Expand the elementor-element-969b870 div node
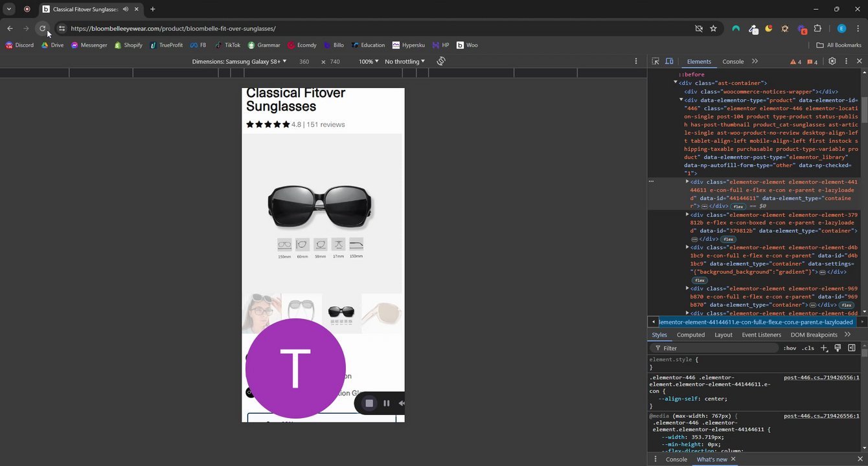 click(687, 288)
